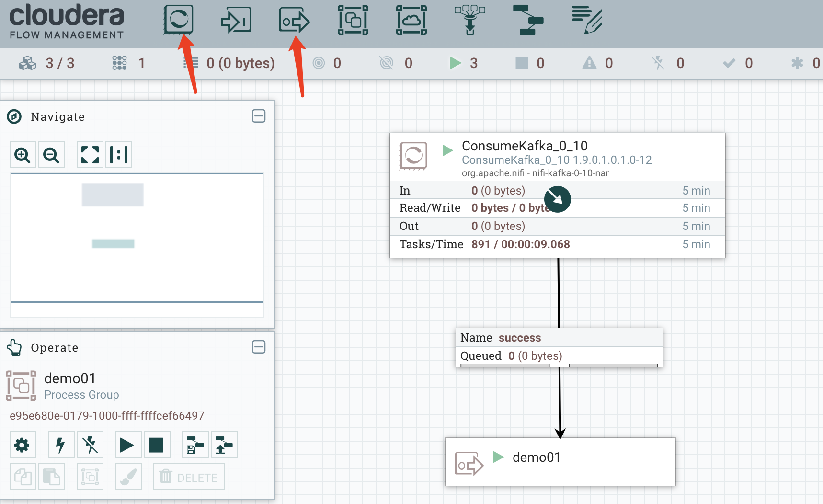Click the Upload template button in Operate

click(224, 445)
